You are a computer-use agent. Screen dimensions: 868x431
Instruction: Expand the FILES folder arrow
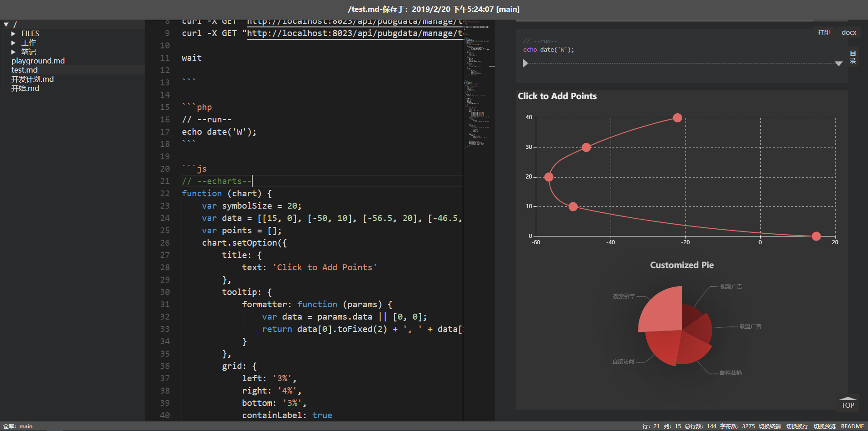13,34
